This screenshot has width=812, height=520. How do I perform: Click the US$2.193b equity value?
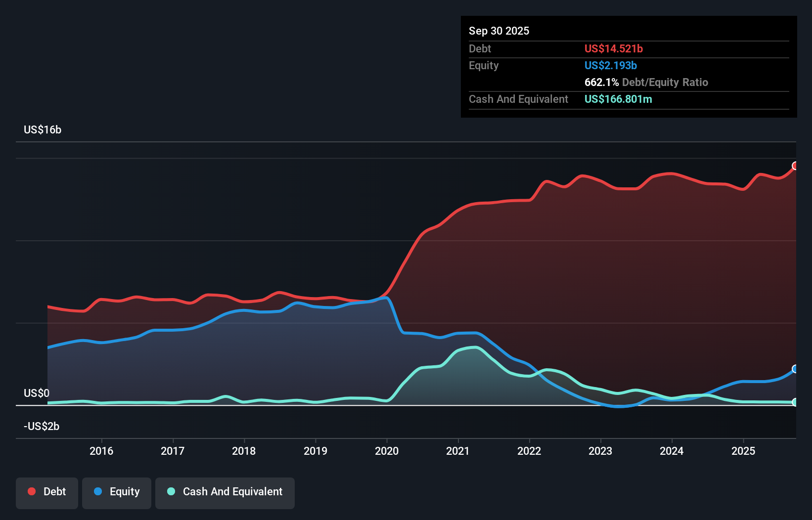pyautogui.click(x=611, y=66)
